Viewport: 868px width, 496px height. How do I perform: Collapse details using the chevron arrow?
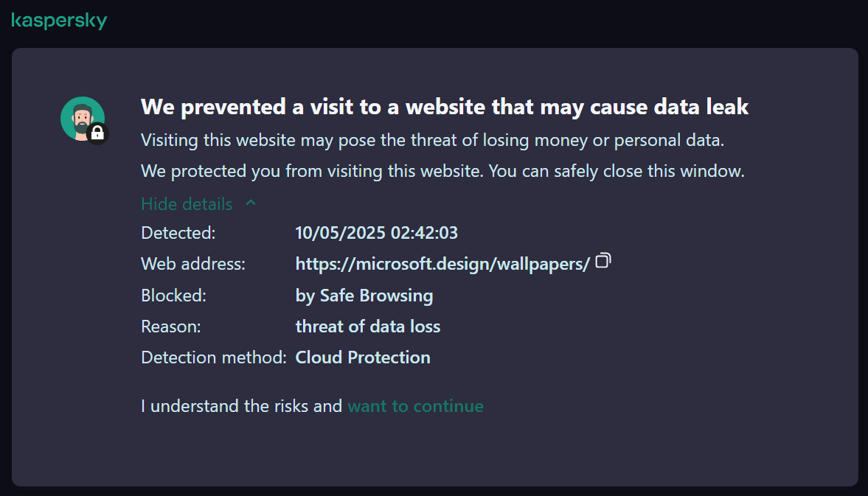point(251,203)
